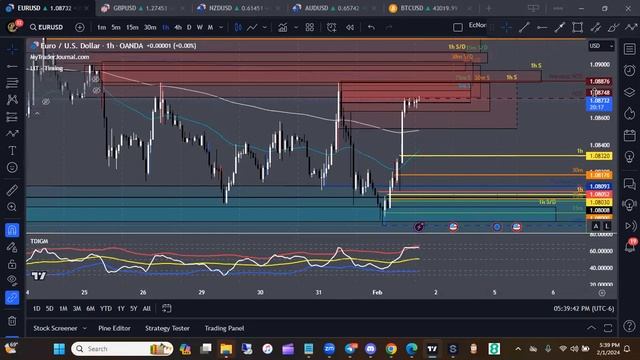Image resolution: width=640 pixels, height=360 pixels.
Task: Set chart range to 1D
Action: 37,309
